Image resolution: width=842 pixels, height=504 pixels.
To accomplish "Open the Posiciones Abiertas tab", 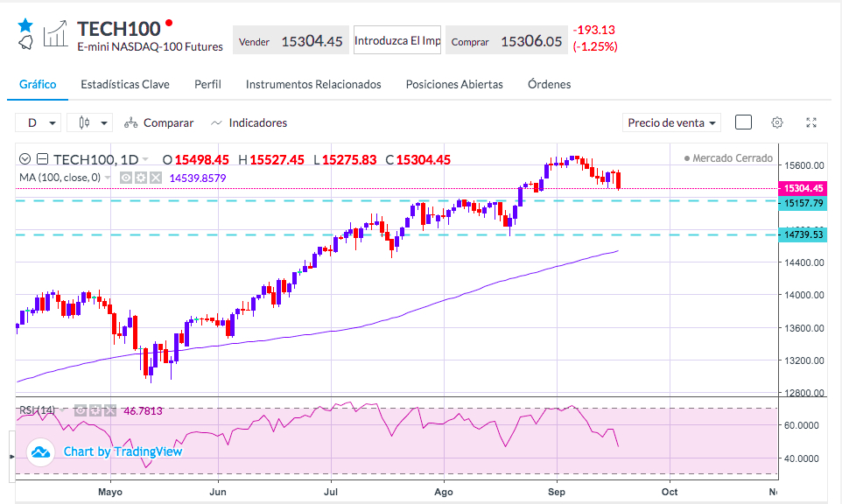I will pyautogui.click(x=454, y=84).
